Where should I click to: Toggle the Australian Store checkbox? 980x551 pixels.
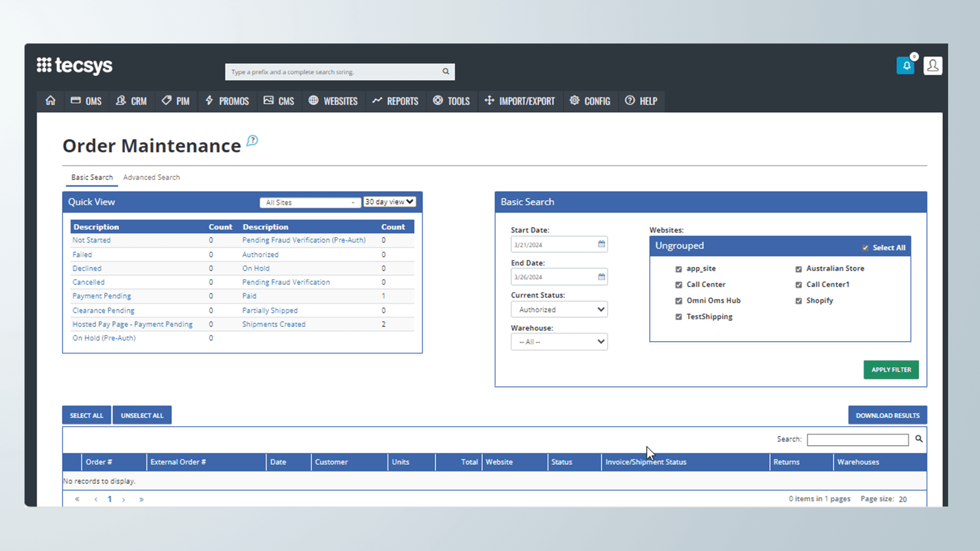coord(799,269)
